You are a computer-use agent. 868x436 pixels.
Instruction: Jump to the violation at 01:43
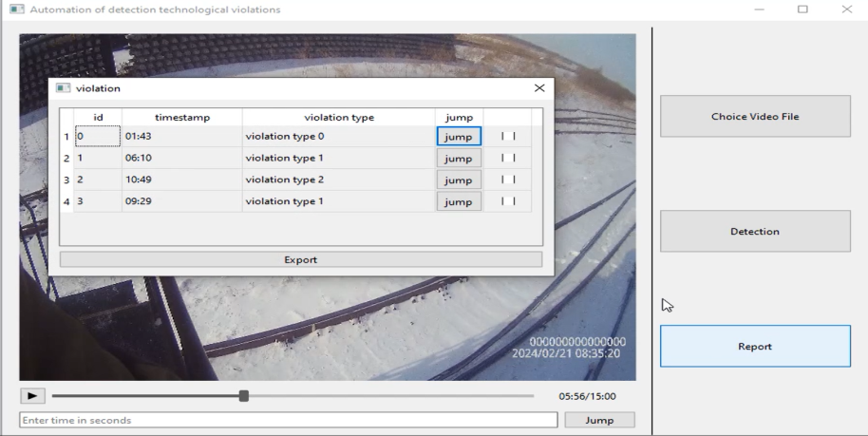tap(459, 137)
